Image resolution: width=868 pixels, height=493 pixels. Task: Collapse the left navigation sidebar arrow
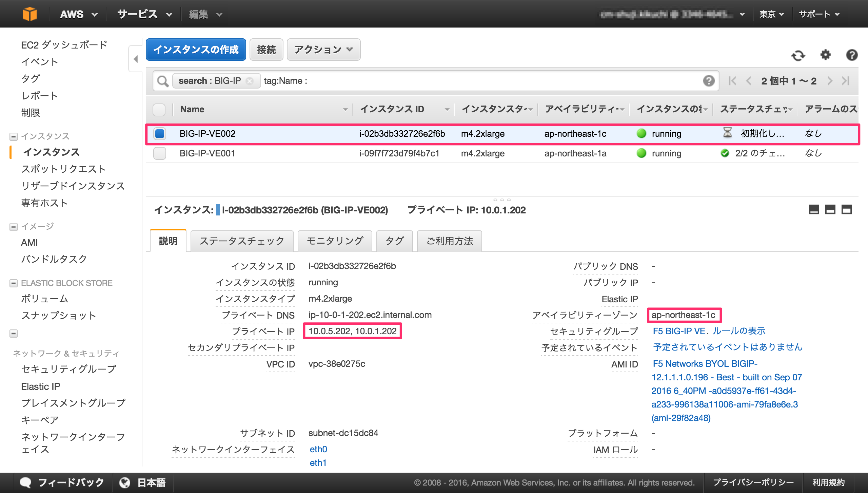pos(136,59)
